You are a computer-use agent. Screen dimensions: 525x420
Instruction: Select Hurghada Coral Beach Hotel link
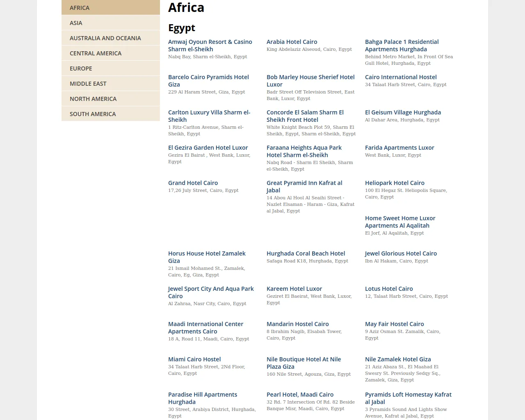[x=306, y=253]
